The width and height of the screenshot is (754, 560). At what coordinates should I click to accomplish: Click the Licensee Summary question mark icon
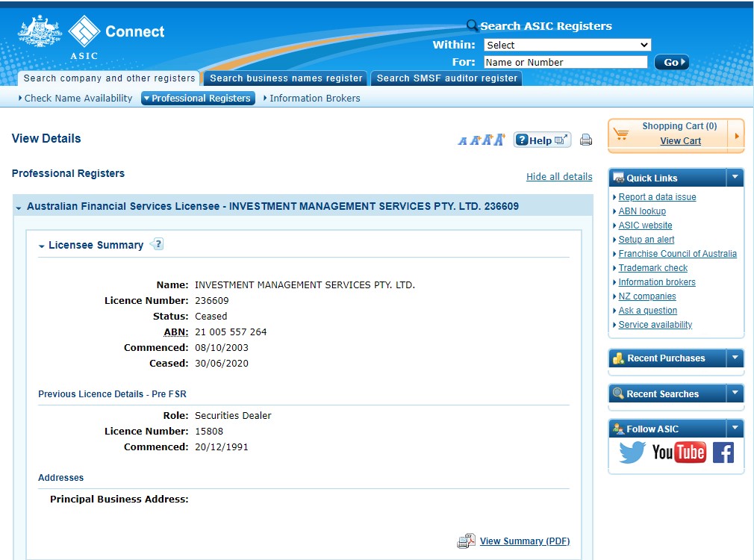(158, 244)
